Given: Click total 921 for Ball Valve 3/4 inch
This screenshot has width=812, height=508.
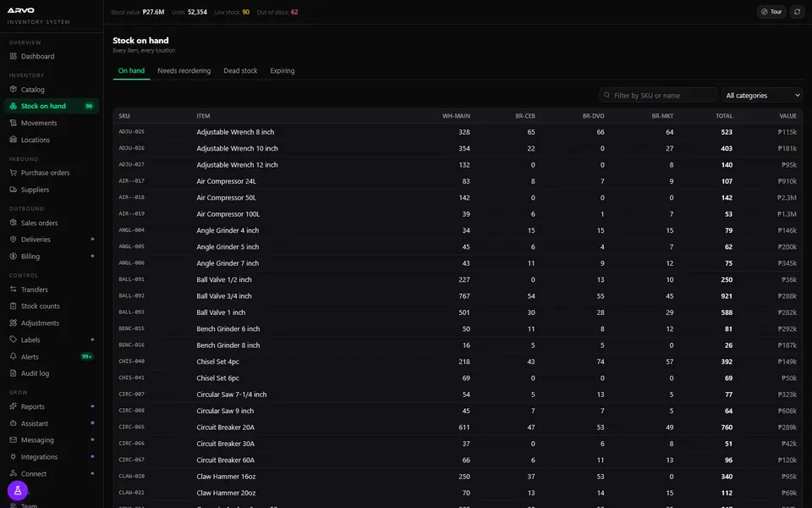Looking at the screenshot, I should (727, 296).
